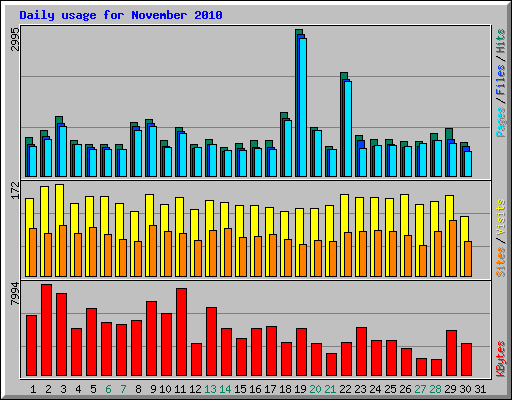Click the cyan pages bar for day 8
The height and width of the screenshot is (400, 512).
138,153
